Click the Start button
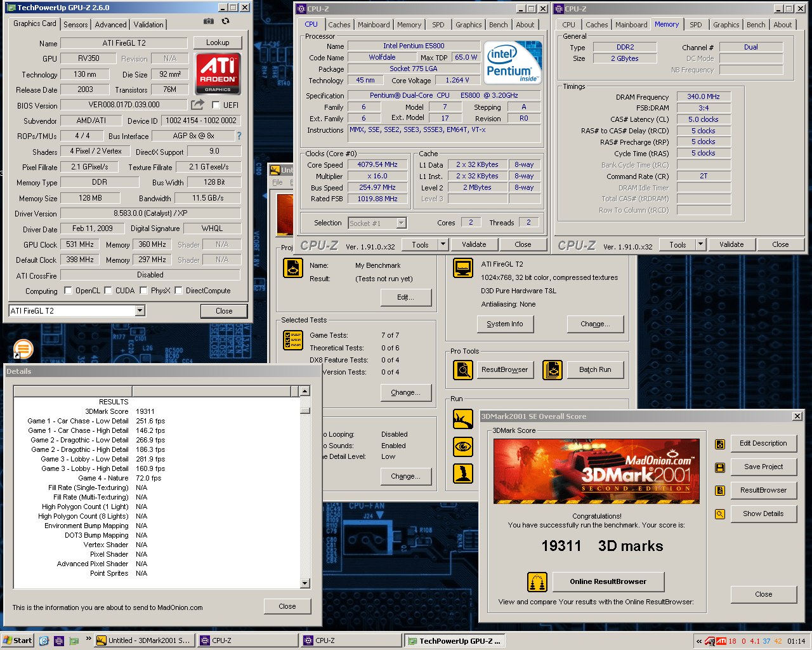The height and width of the screenshot is (650, 812). point(18,640)
